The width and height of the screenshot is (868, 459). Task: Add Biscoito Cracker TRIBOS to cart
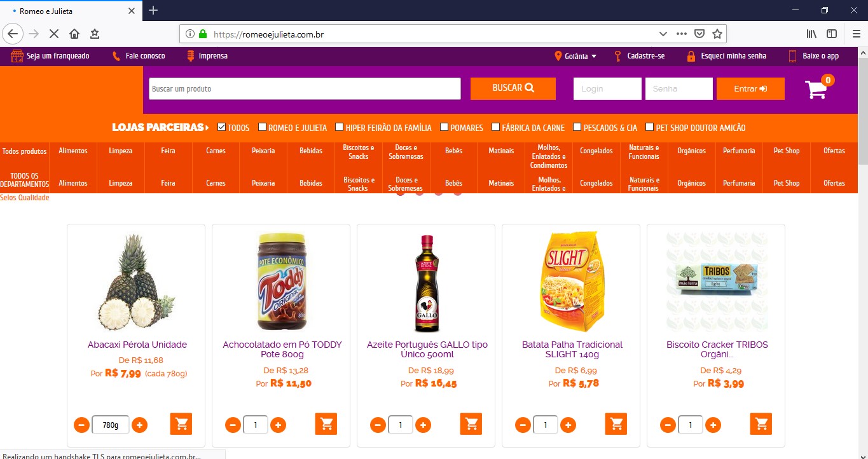(x=761, y=424)
